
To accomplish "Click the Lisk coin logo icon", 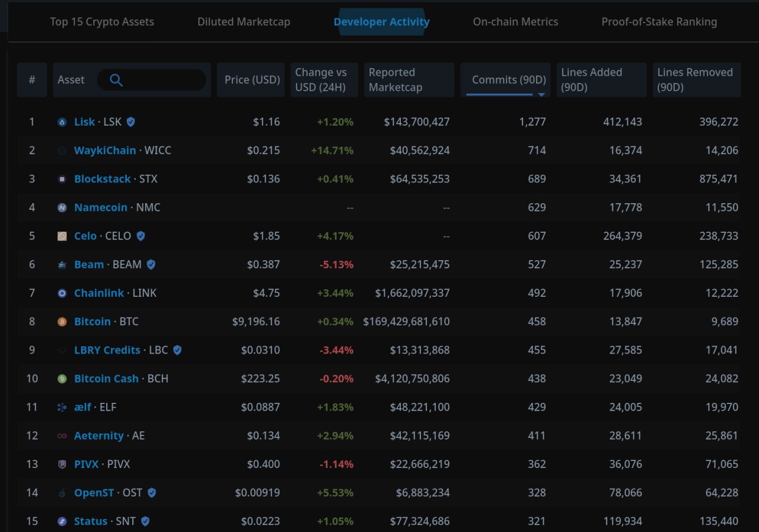I will 62,122.
